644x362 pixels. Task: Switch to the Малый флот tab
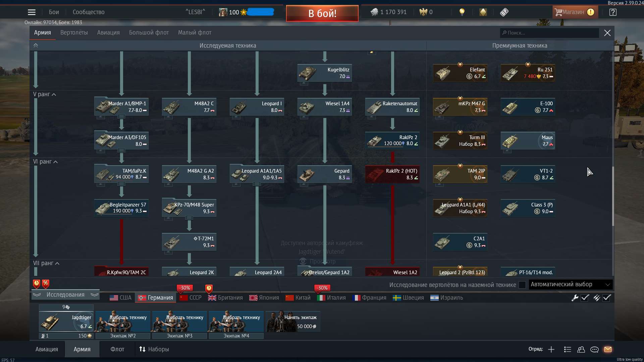tap(195, 33)
